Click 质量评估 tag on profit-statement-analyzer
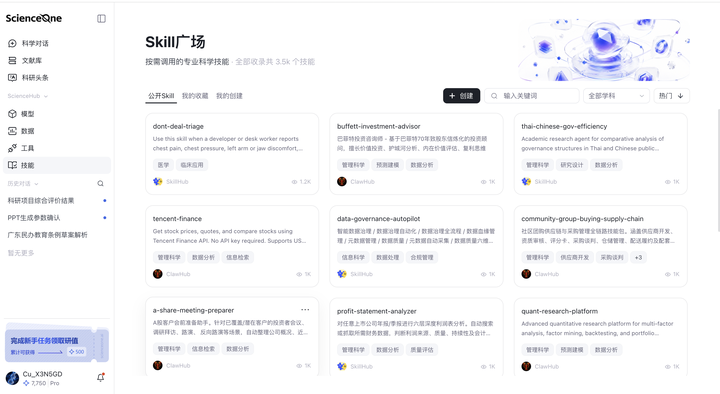720x394 pixels. (x=422, y=349)
